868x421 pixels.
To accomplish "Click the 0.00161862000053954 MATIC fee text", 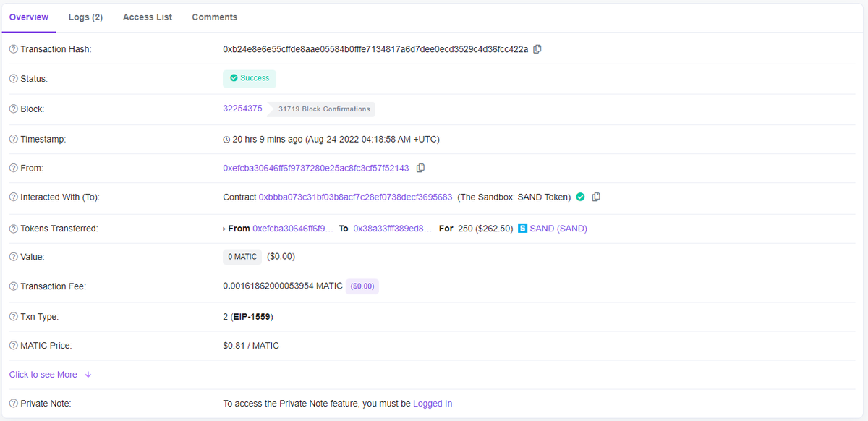I will 283,286.
